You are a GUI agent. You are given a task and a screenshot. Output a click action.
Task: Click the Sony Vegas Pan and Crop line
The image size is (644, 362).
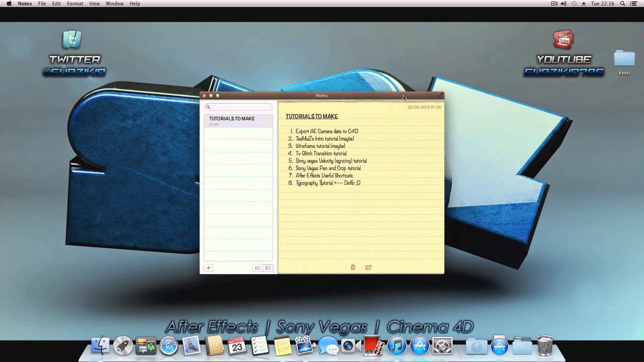(x=328, y=168)
